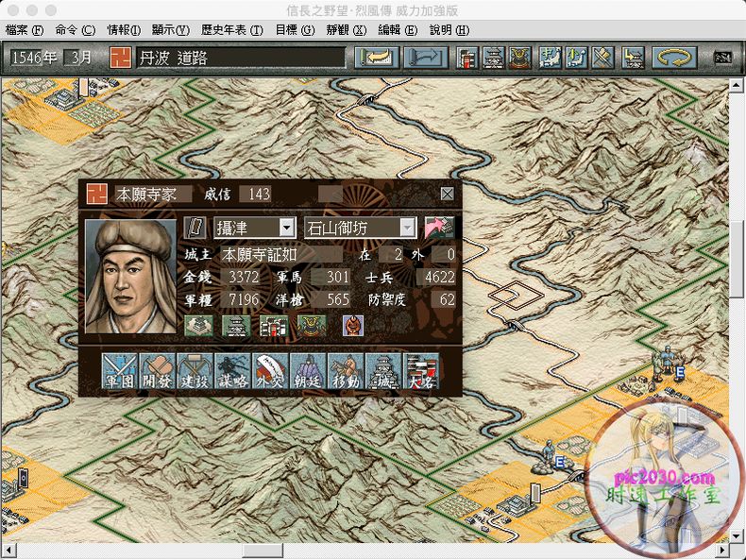The image size is (746, 560).
Task: Open the 說明 (H) menu
Action: [449, 30]
